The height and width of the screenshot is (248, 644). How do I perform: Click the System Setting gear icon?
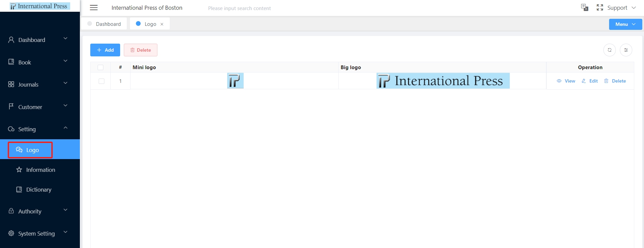tap(11, 233)
